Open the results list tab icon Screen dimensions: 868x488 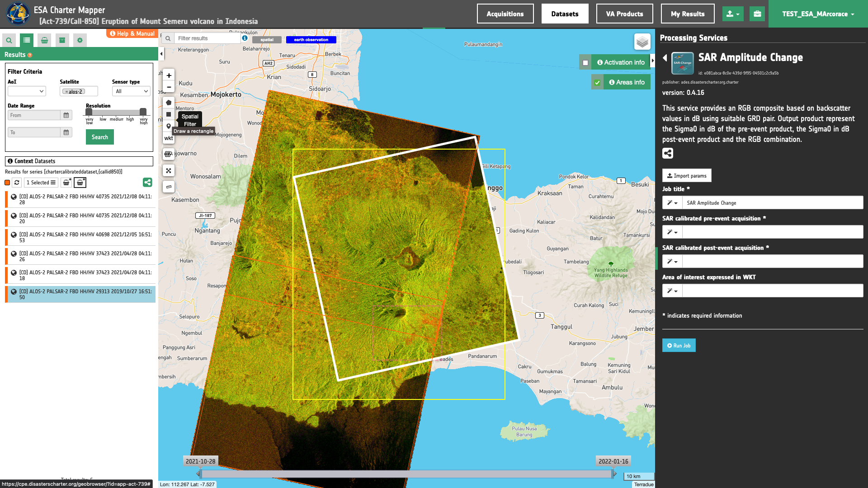[27, 40]
